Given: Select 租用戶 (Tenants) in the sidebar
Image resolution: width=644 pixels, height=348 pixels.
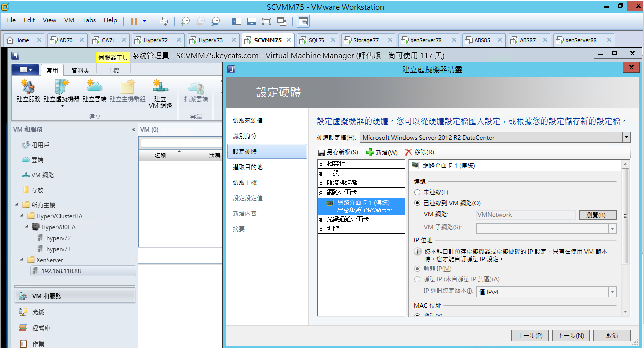Looking at the screenshot, I should click(x=40, y=145).
